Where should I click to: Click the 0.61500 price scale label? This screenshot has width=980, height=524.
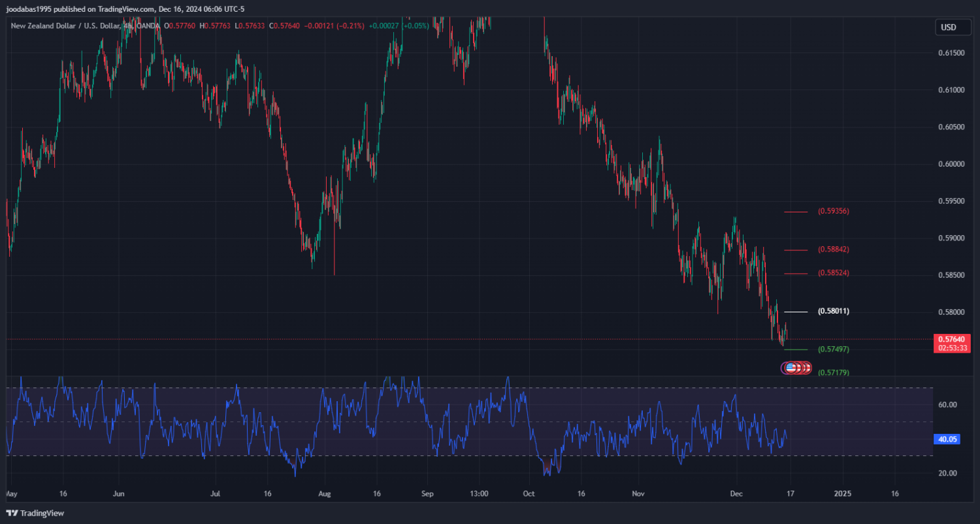(x=952, y=52)
